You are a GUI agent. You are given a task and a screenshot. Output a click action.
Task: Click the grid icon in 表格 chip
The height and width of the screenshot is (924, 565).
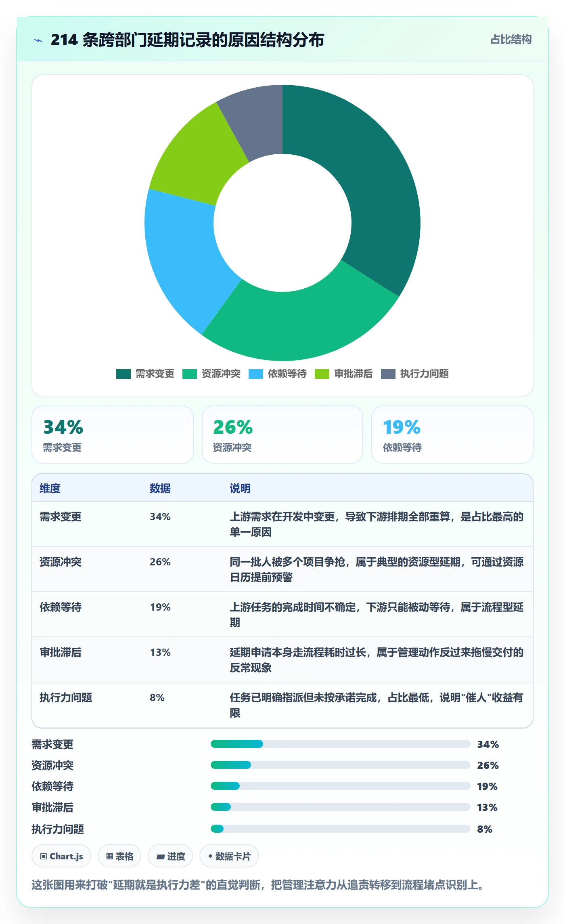[x=109, y=856]
